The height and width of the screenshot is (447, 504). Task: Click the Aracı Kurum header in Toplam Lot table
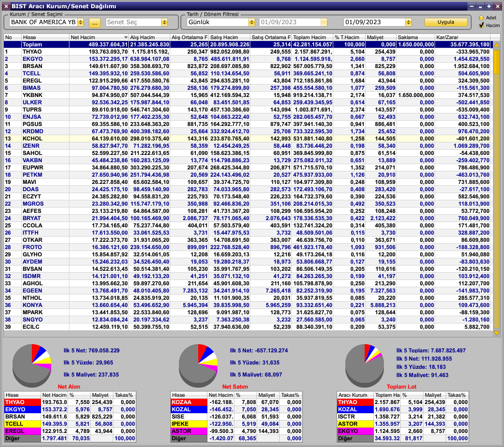(x=355, y=395)
